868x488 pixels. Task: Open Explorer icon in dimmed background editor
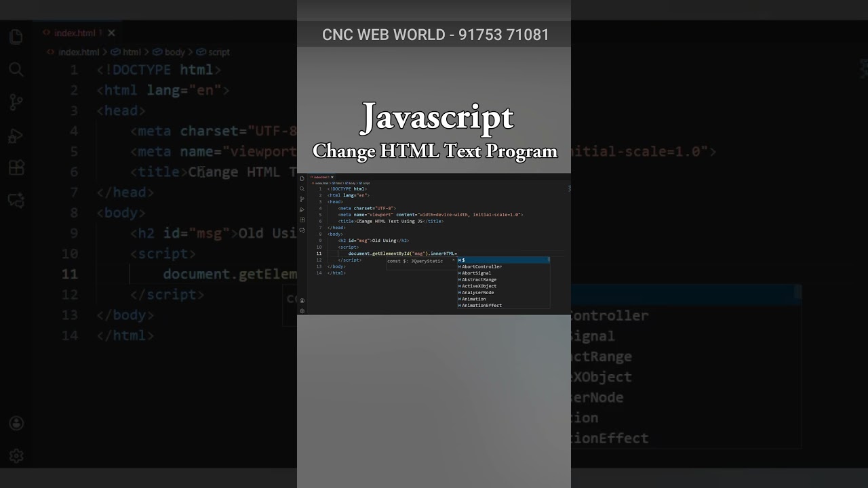pos(16,37)
